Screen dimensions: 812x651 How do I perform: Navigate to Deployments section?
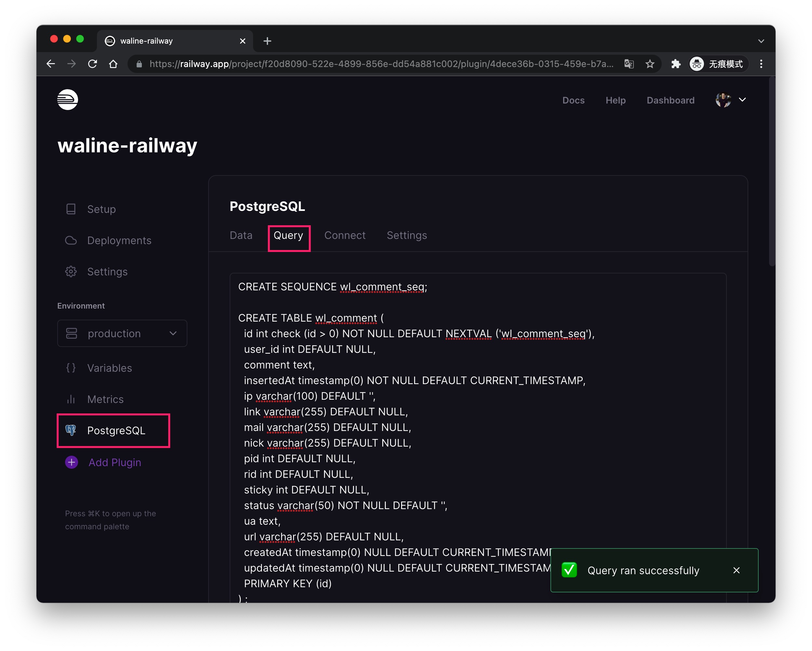point(119,240)
